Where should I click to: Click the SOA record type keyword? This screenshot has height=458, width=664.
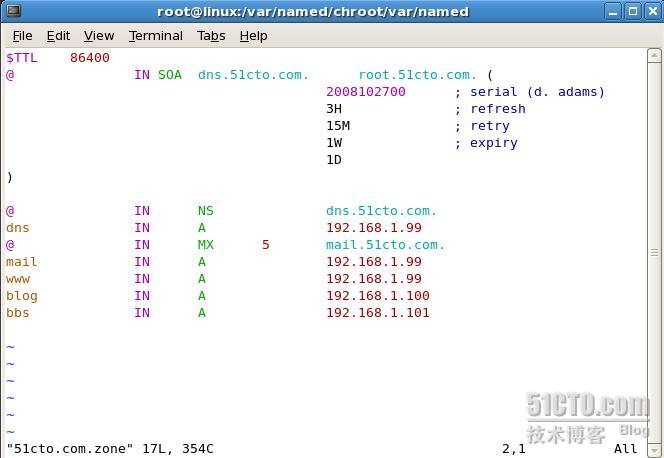(170, 75)
